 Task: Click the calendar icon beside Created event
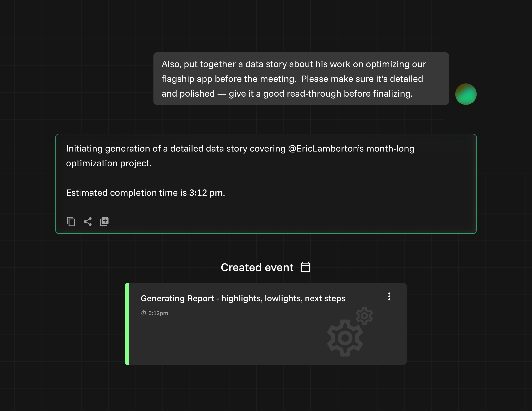point(305,267)
